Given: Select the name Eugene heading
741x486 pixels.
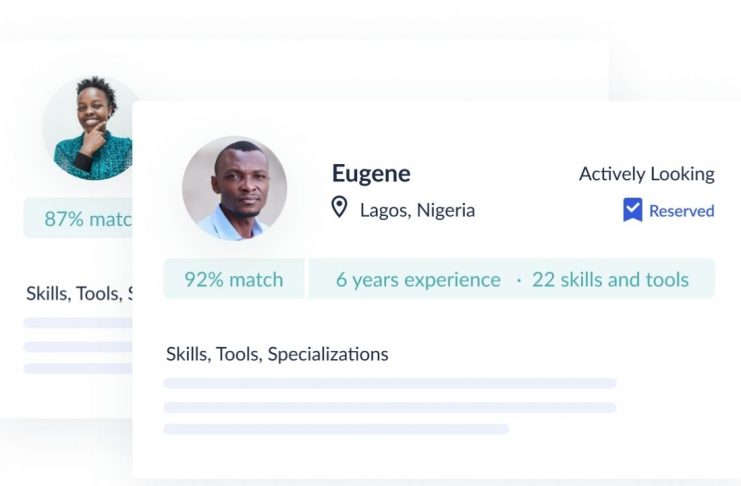Looking at the screenshot, I should 371,173.
